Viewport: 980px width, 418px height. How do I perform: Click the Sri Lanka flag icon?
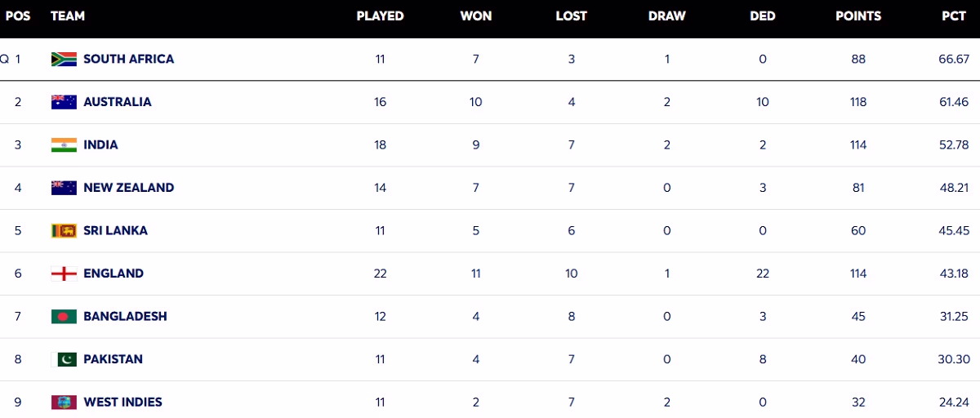64,231
